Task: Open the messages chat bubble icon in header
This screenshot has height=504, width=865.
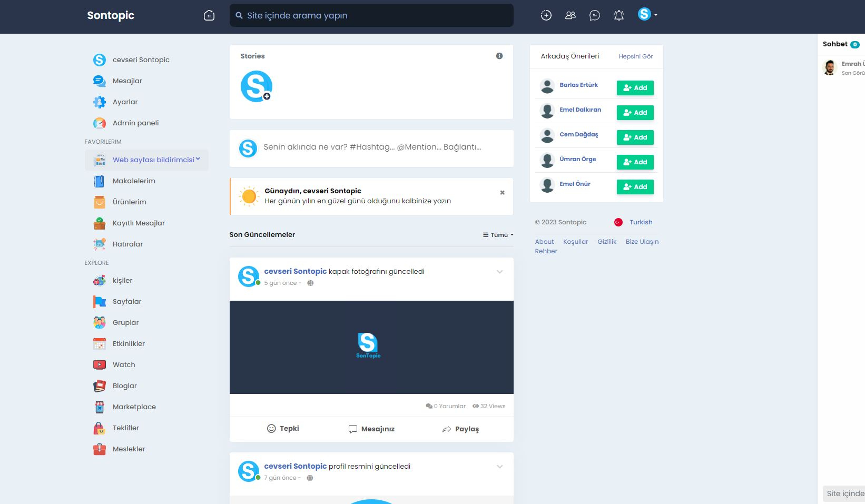Action: [x=595, y=15]
